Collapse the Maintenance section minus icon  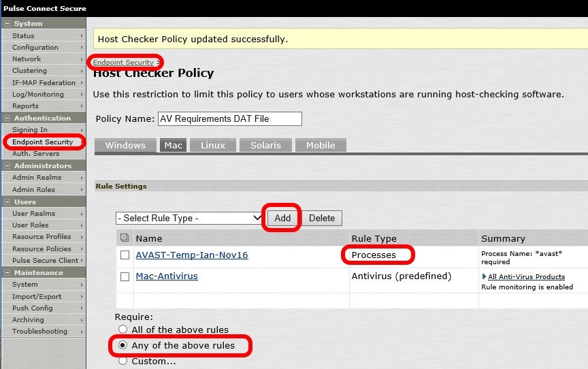tap(7, 272)
